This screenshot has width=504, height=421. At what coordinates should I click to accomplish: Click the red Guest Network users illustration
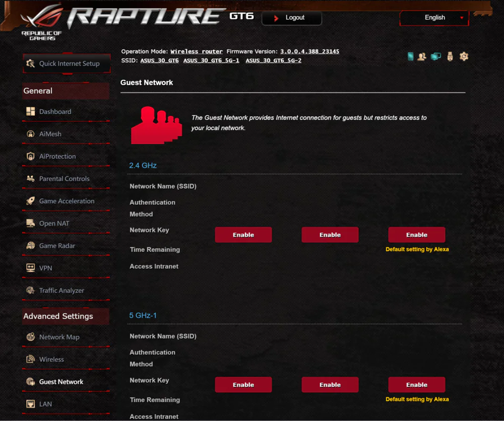(x=156, y=125)
